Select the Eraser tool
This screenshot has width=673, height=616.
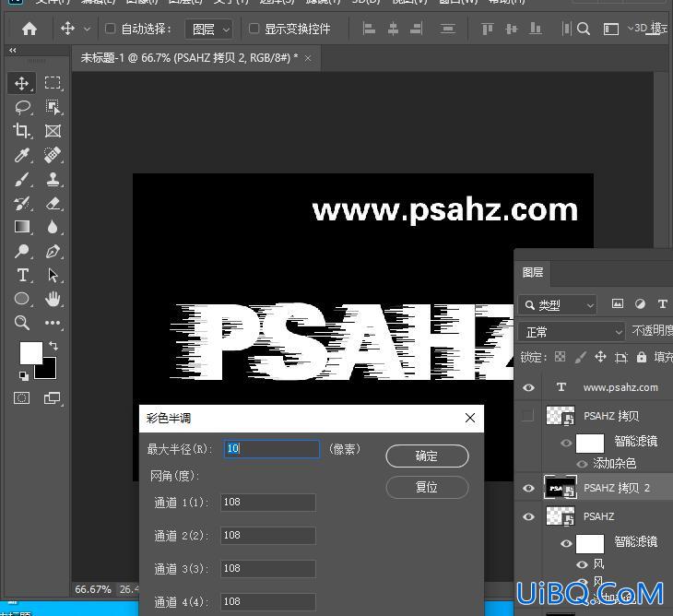tap(53, 203)
